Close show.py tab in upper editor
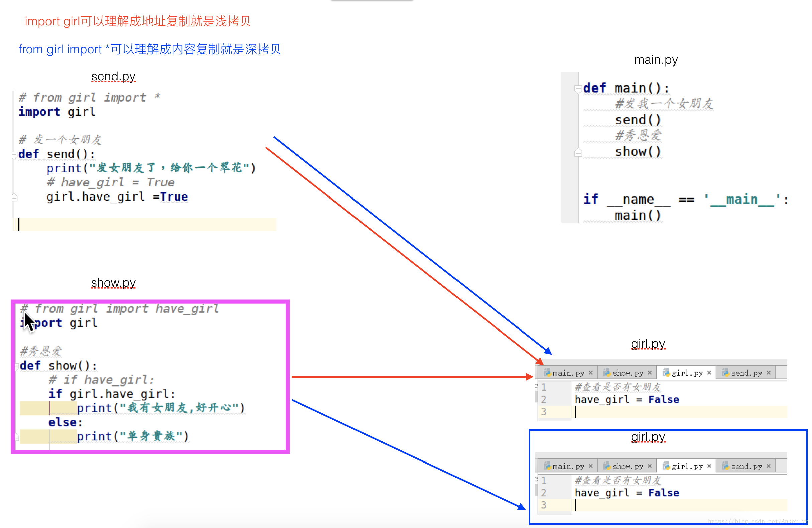 (x=650, y=373)
